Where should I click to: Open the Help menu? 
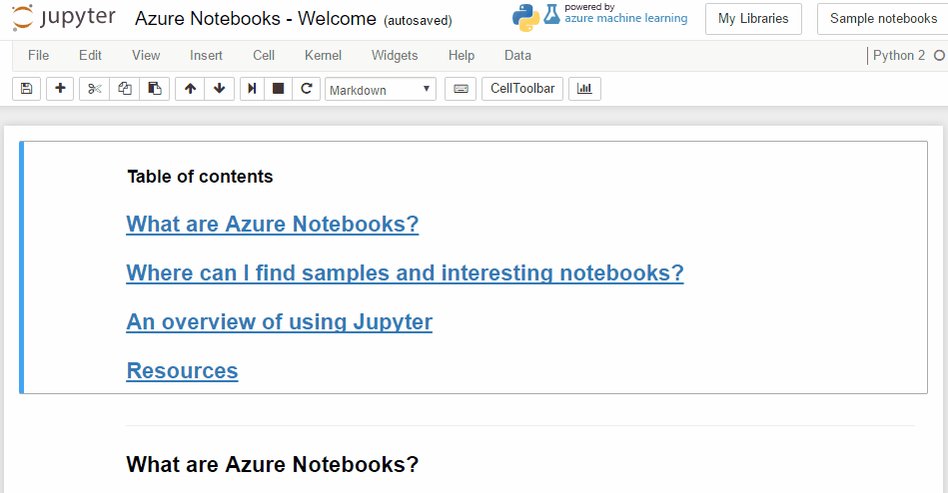coord(461,56)
